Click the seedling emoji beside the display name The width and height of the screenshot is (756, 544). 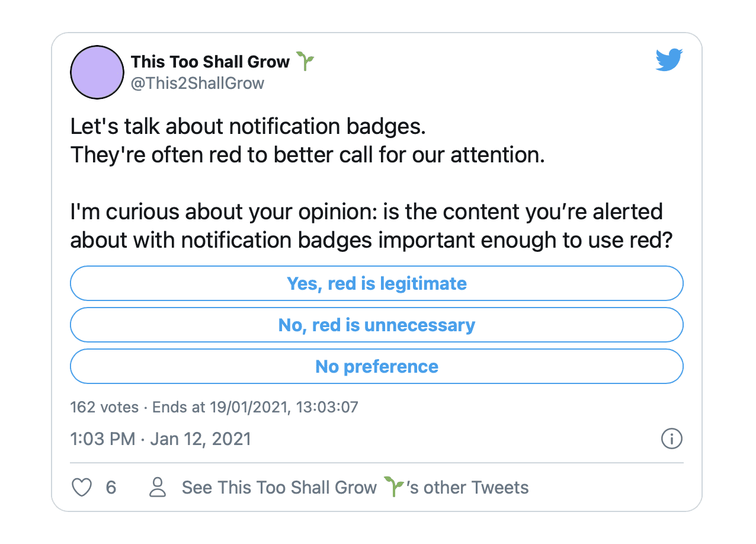pos(305,61)
